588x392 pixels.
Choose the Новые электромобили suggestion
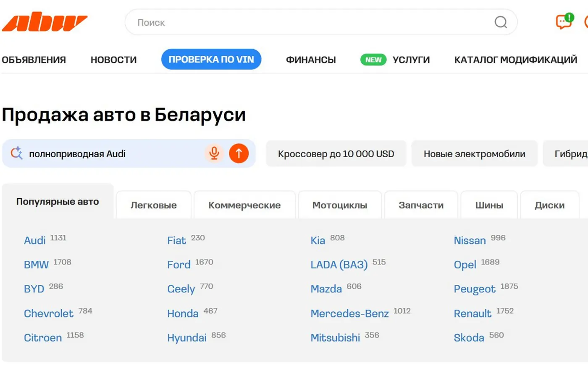[x=474, y=154]
